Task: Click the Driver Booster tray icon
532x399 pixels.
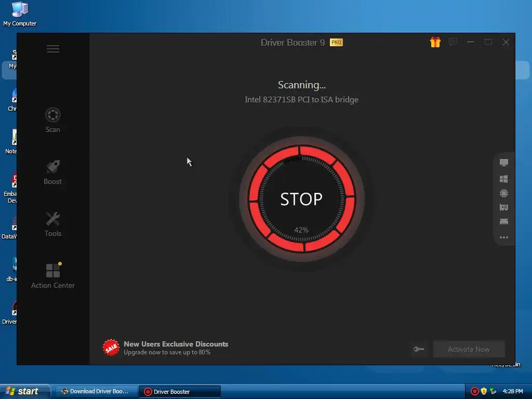Action: point(475,392)
